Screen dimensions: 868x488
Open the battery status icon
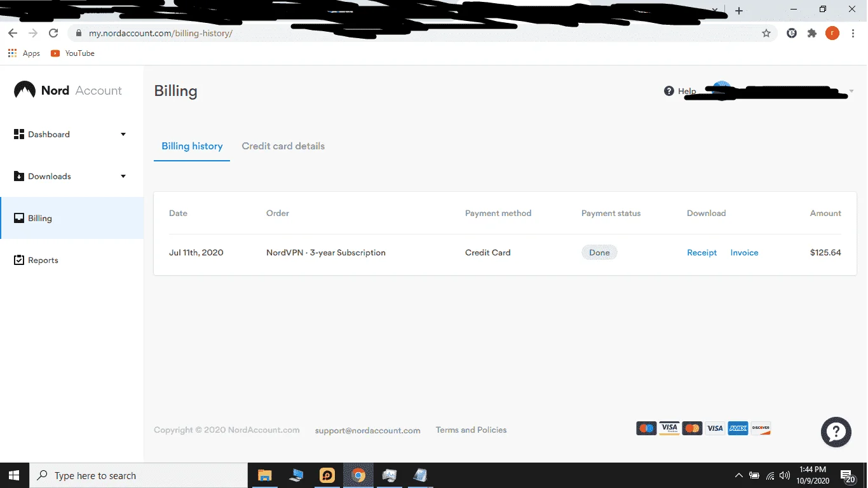tap(754, 475)
